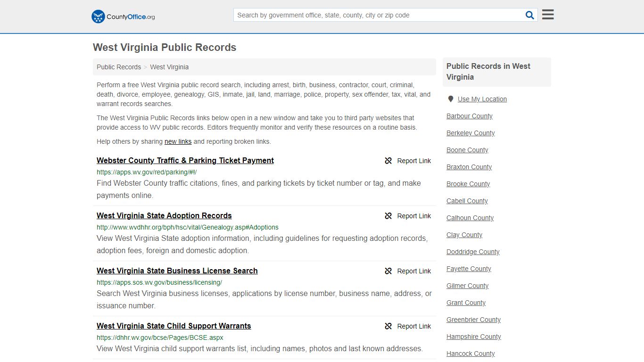This screenshot has height=362, width=644.
Task: Select Gilmer County in sidebar
Action: click(x=467, y=286)
